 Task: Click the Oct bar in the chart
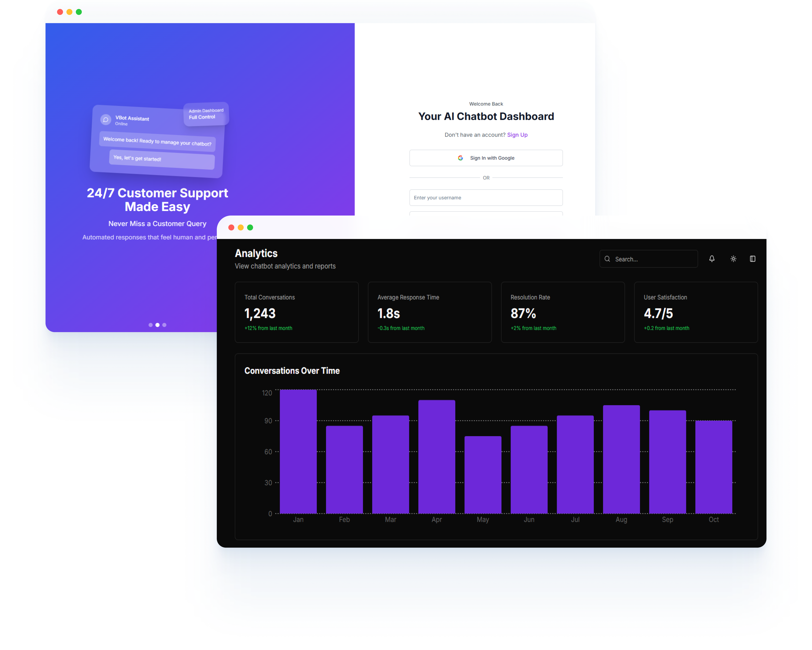[x=714, y=467]
